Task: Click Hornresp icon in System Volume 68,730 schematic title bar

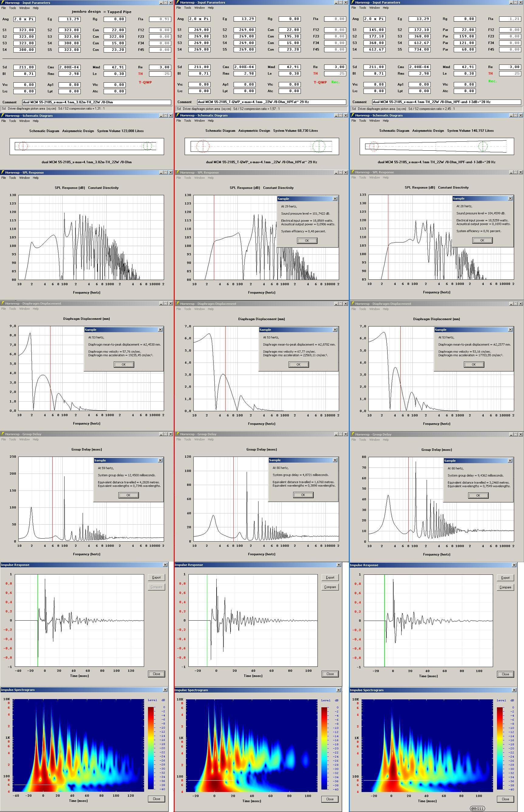Action: click(178, 115)
